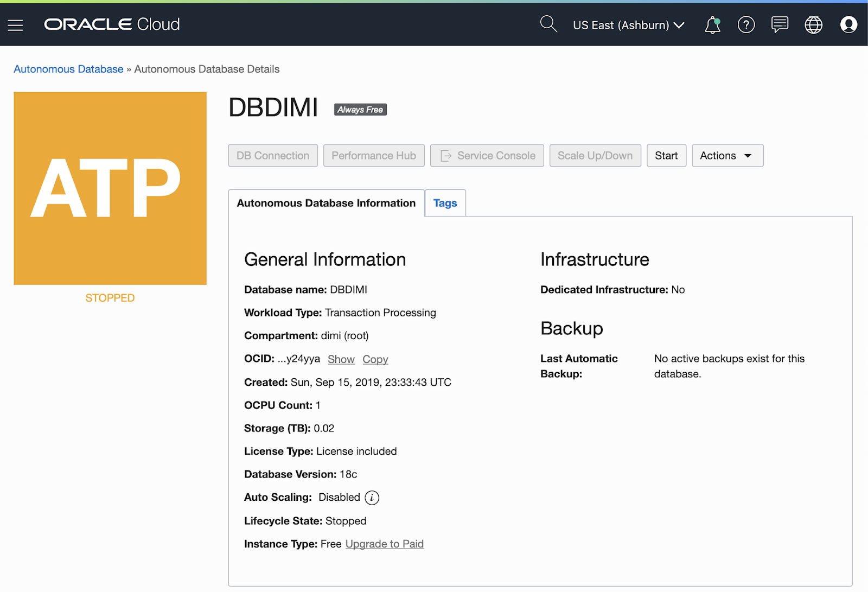The height and width of the screenshot is (592, 868).
Task: Click the OCPU Count value 1
Action: click(x=318, y=405)
